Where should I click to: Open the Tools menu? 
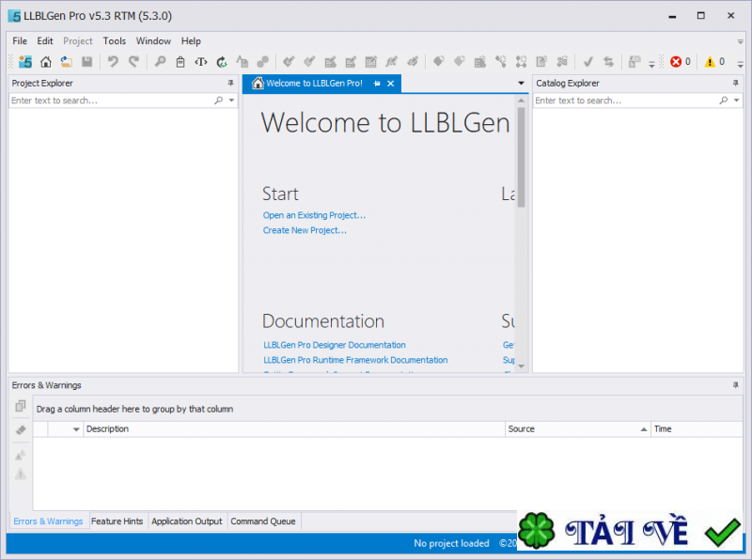coord(114,40)
